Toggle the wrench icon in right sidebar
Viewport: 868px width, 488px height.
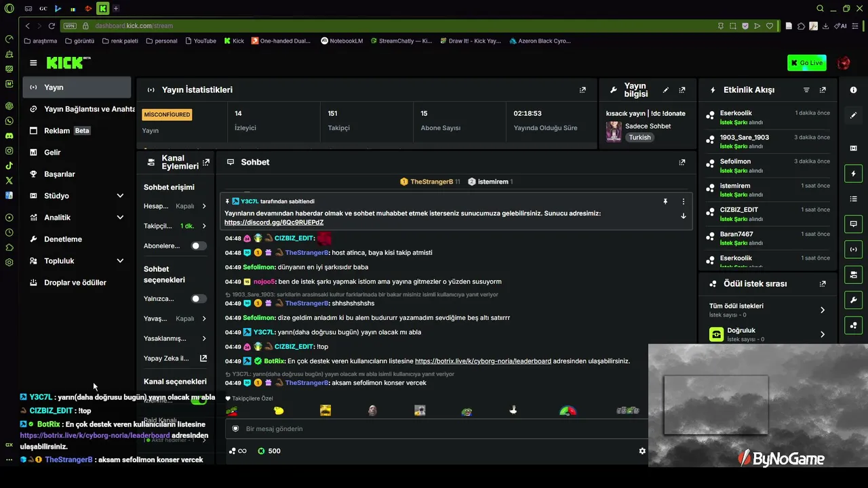[x=853, y=300]
